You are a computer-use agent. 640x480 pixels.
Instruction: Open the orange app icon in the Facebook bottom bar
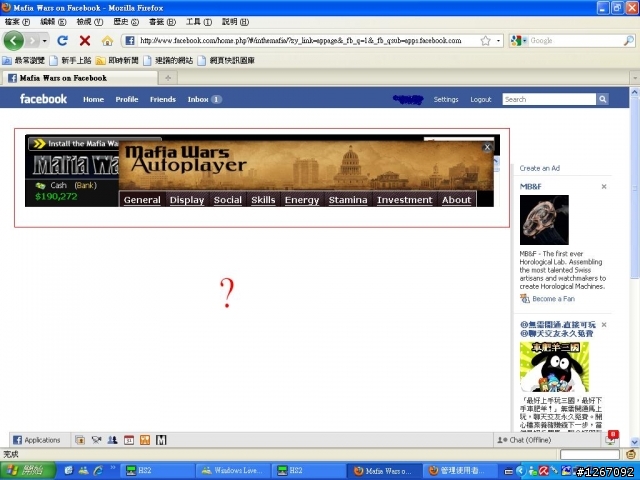click(x=145, y=440)
